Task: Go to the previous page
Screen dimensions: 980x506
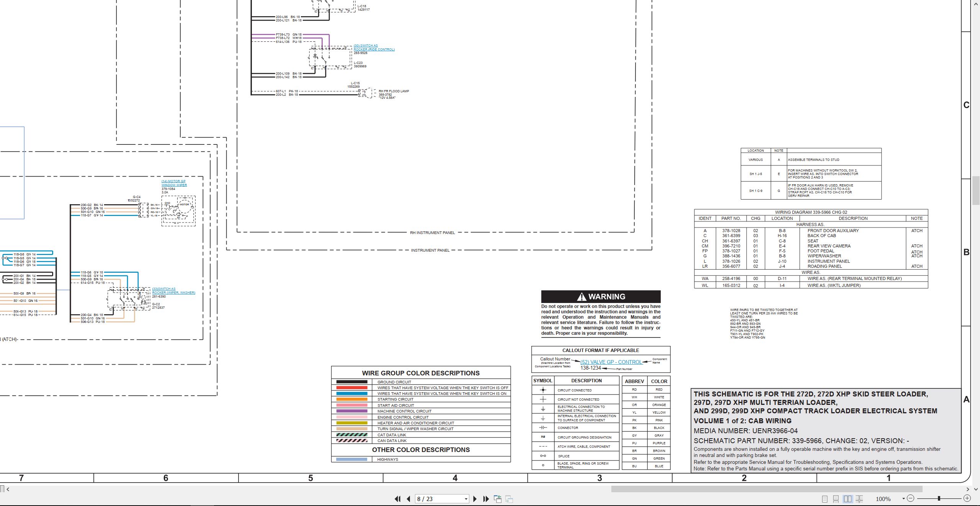Action: [408, 499]
